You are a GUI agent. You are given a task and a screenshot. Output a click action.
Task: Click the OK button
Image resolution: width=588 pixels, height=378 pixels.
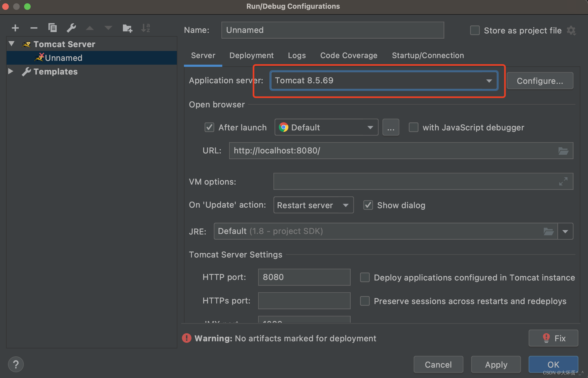pos(554,365)
